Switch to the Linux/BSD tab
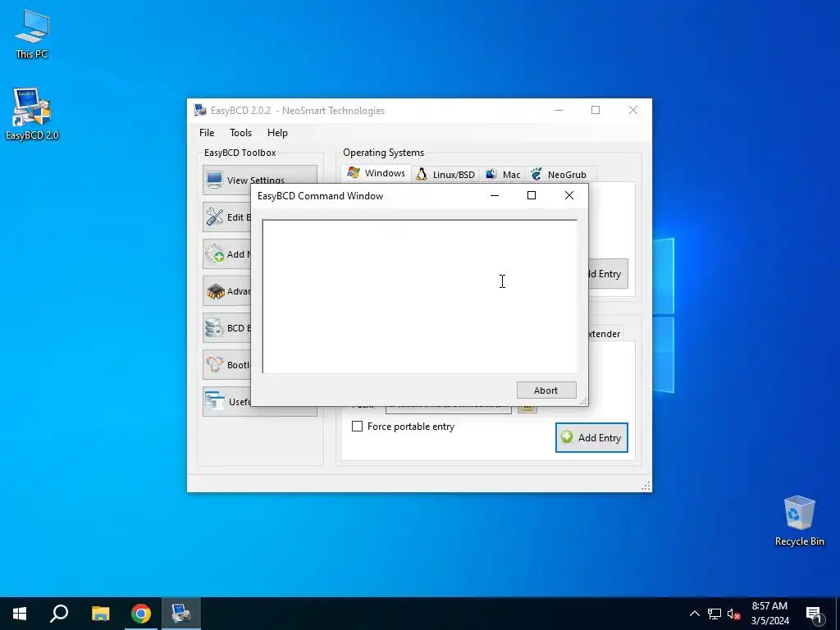 point(445,175)
